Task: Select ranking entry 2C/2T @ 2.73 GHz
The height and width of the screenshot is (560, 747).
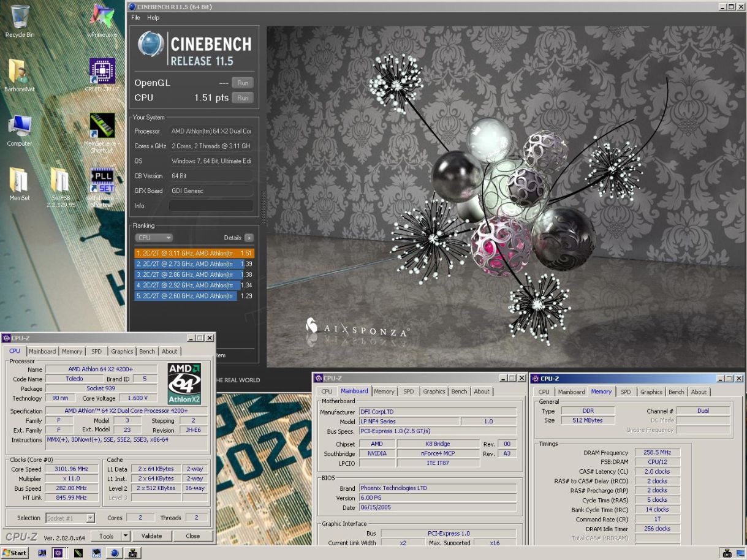Action: click(x=194, y=263)
